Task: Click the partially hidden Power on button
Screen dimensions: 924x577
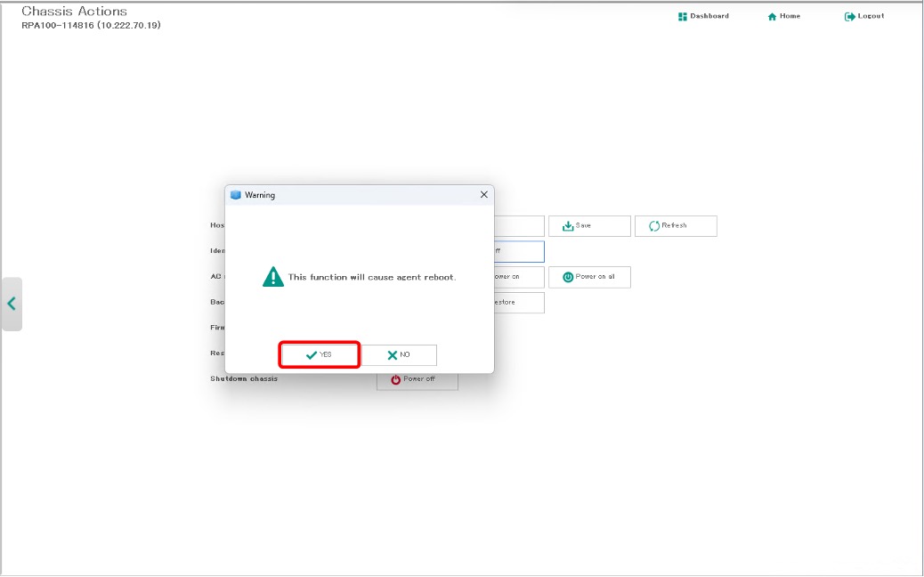Action: tap(518, 277)
